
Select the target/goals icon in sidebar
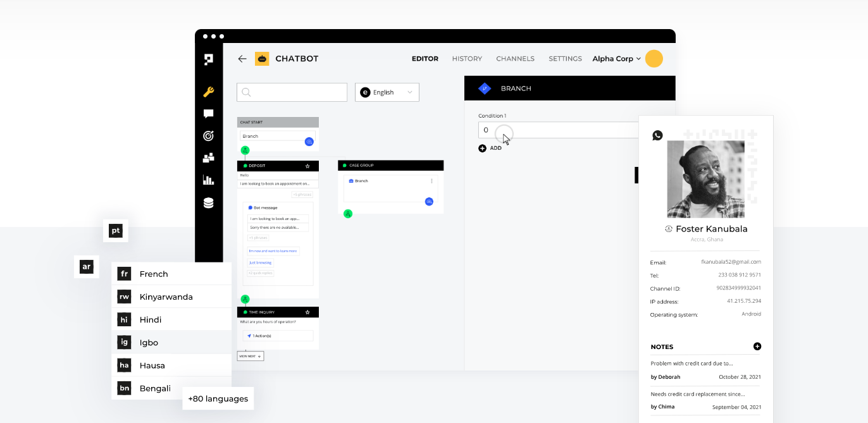209,135
